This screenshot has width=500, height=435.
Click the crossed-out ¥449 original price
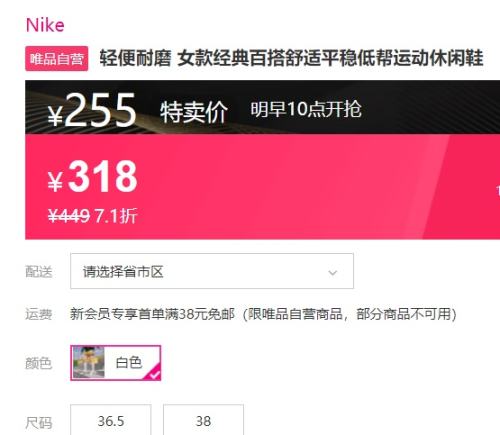69,216
